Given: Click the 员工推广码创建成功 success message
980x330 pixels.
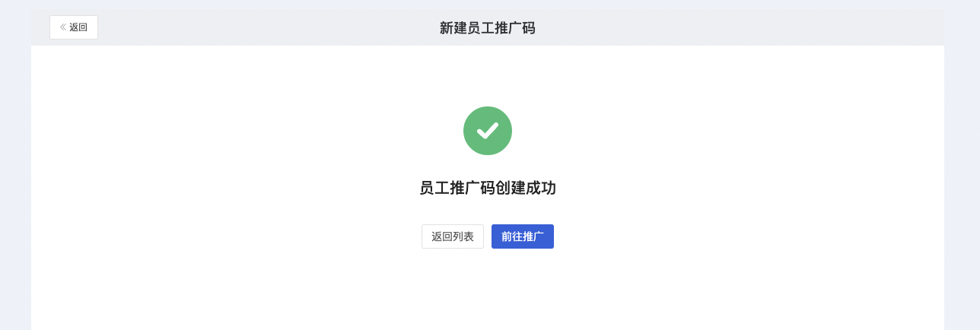Looking at the screenshot, I should point(488,188).
